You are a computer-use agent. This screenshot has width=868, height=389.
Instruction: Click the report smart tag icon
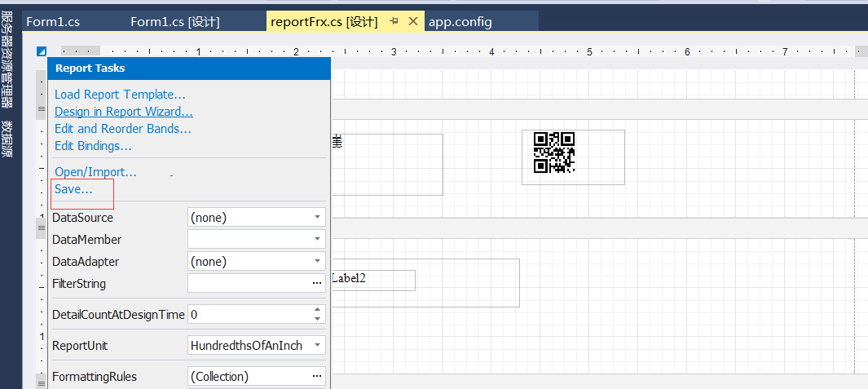(x=42, y=51)
